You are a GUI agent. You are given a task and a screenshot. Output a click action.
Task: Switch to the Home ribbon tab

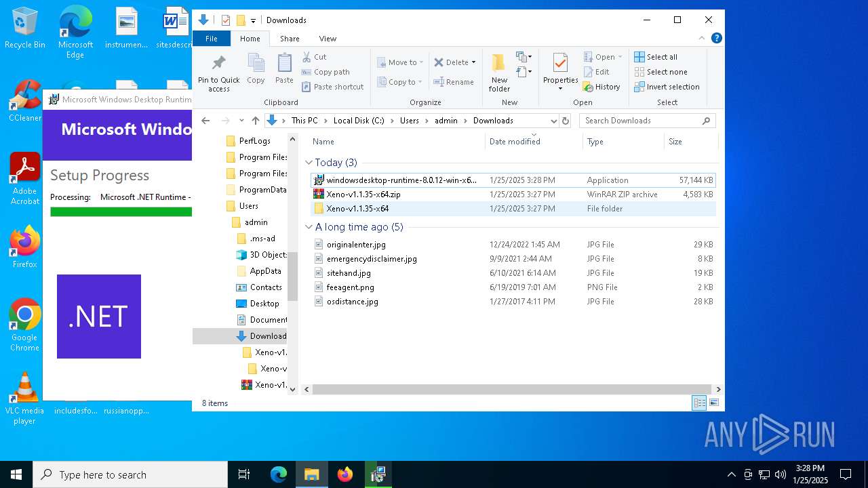pos(250,39)
